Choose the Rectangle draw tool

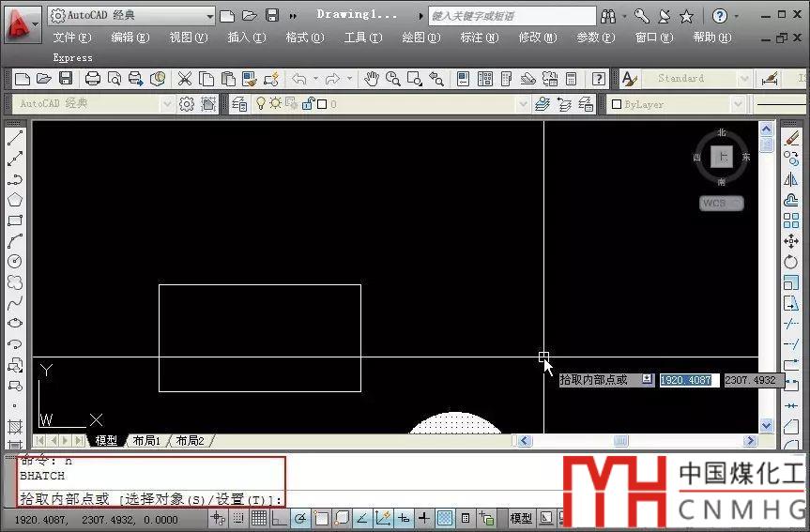[15, 220]
